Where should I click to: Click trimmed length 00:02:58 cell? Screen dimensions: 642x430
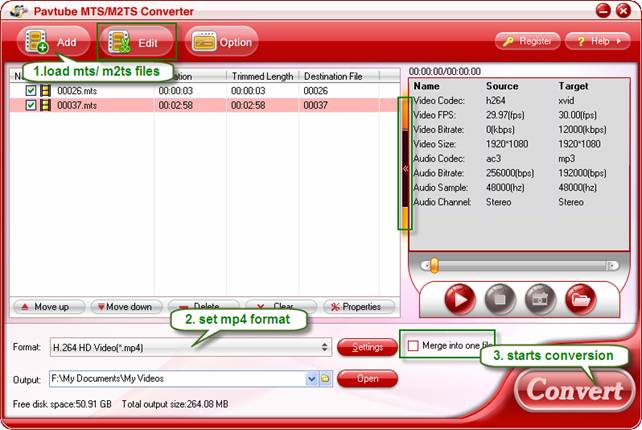[248, 105]
